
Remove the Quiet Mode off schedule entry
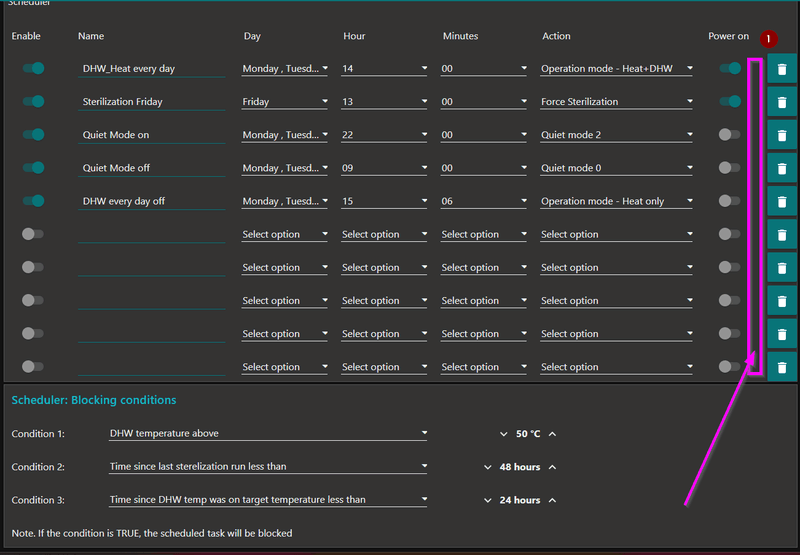[782, 168]
